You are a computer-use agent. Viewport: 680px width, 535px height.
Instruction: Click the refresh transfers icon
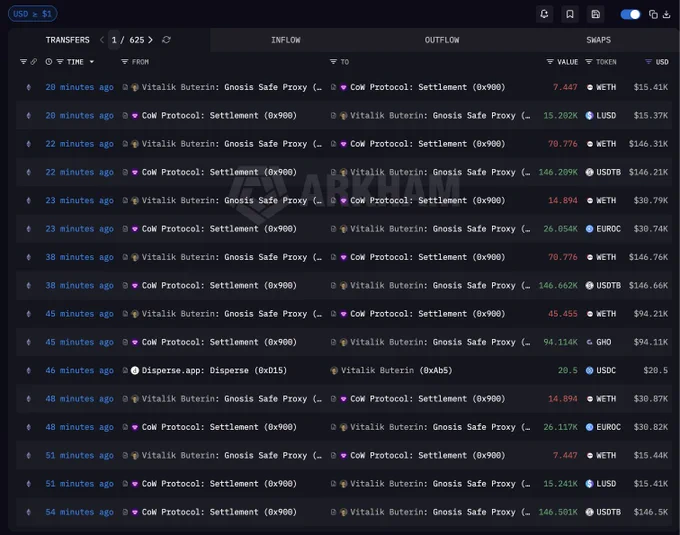[166, 40]
